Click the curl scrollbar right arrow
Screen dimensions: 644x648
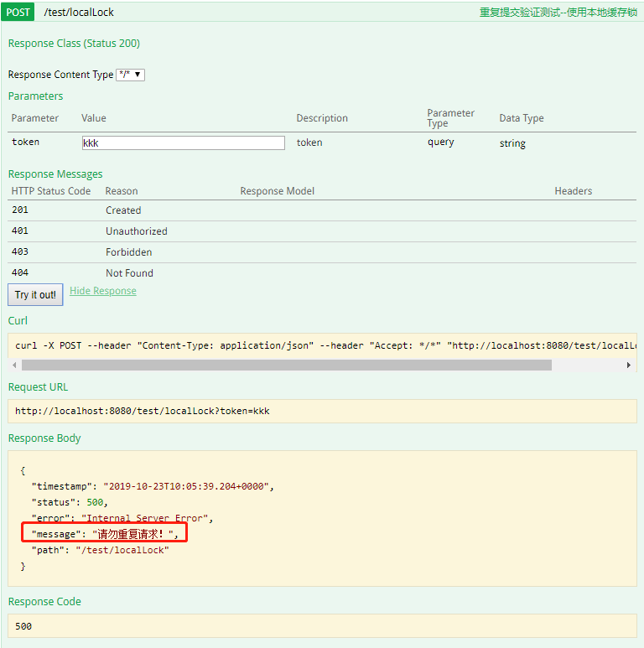[629, 365]
